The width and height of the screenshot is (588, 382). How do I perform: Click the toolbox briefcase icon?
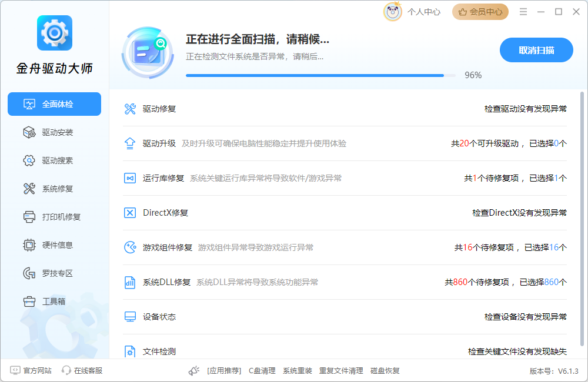29,301
